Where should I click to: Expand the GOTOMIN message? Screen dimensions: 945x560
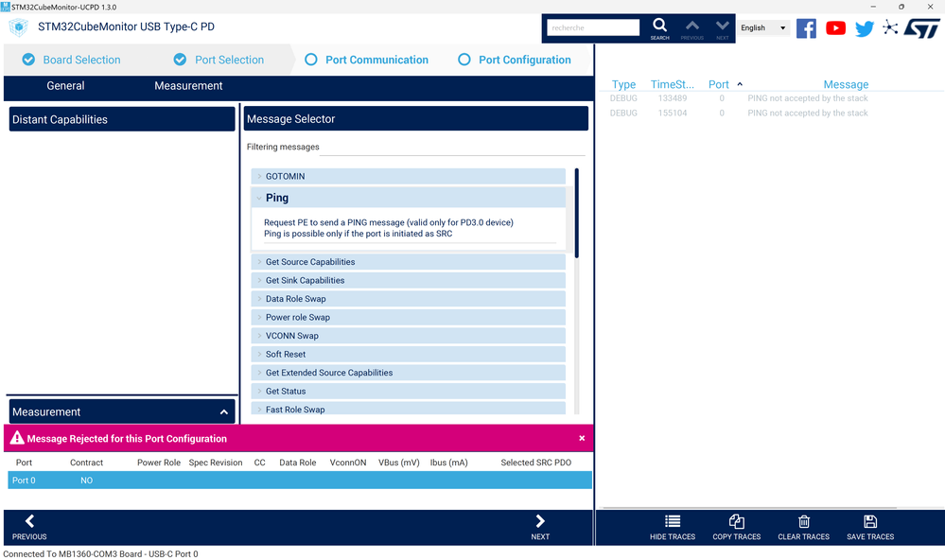(408, 176)
